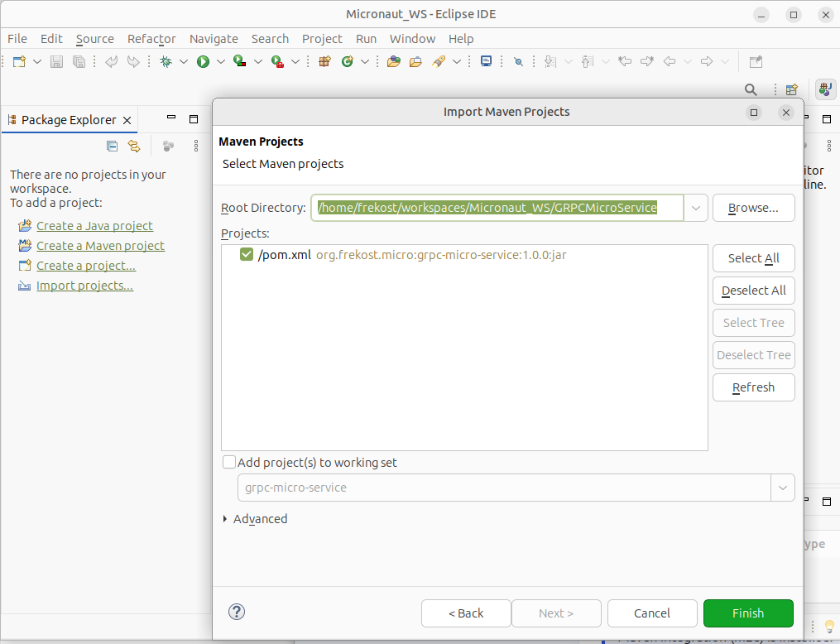Click the Refresh button
The height and width of the screenshot is (644, 840).
click(753, 387)
